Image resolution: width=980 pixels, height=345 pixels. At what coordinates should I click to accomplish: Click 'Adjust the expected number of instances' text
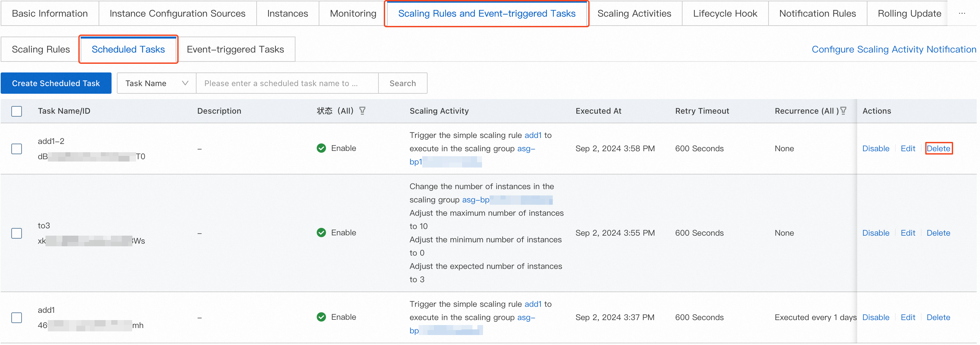click(485, 266)
